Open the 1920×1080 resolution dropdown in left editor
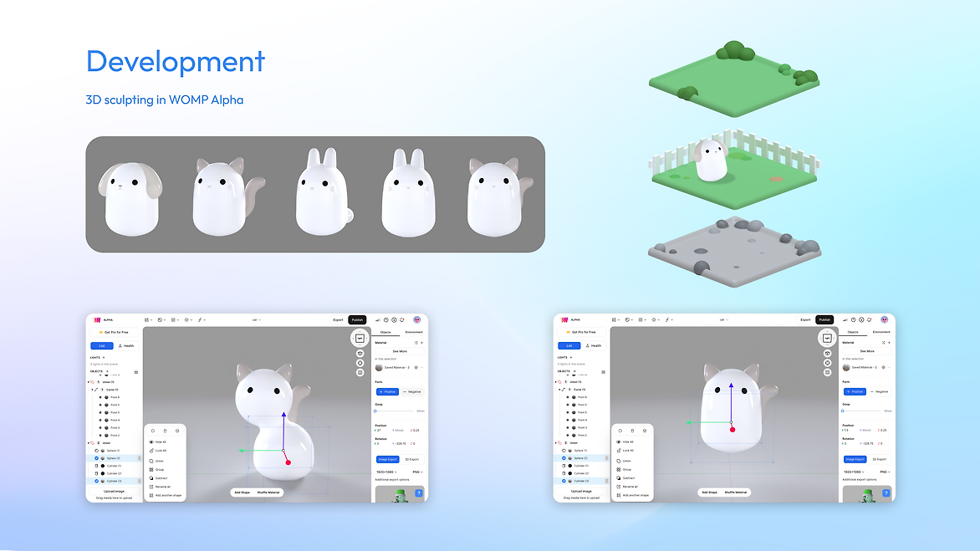980x551 pixels. [387, 472]
